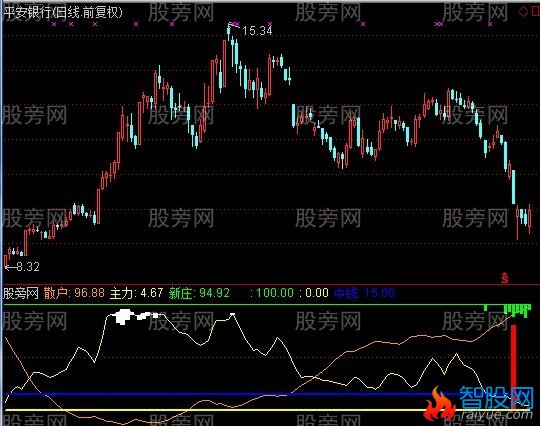The image size is (540, 426).
Task: Click the white :0.00 indicator value
Action: pyautogui.click(x=314, y=293)
